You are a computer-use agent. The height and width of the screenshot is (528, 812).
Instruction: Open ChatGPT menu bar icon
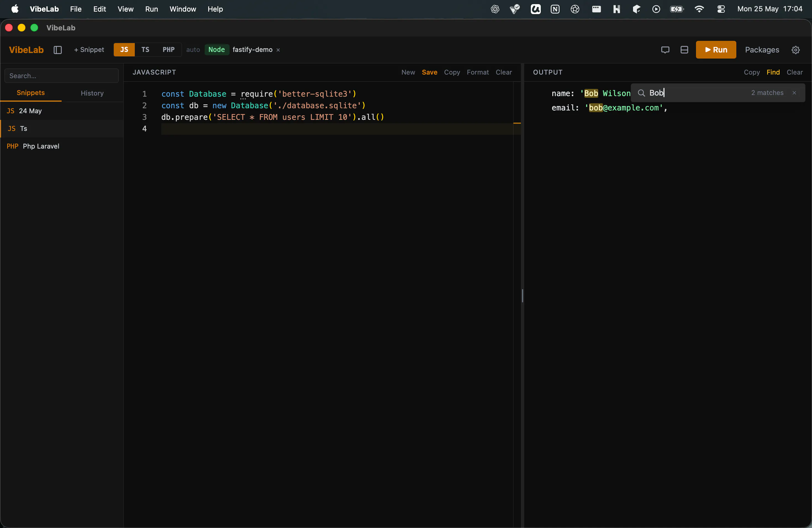[495, 9]
